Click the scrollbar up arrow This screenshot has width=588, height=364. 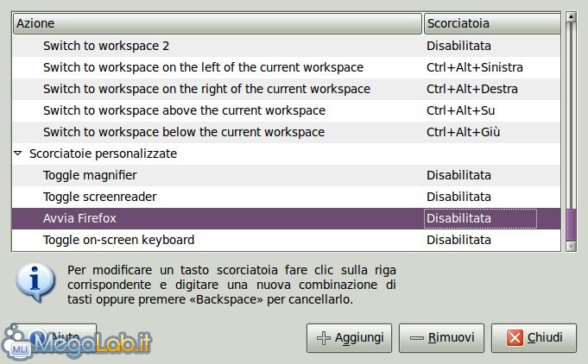571,18
